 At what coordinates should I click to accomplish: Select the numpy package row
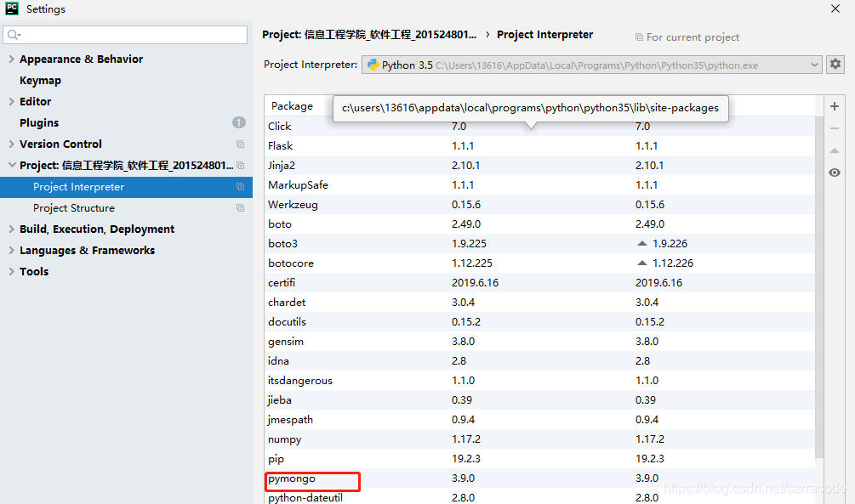coord(540,439)
